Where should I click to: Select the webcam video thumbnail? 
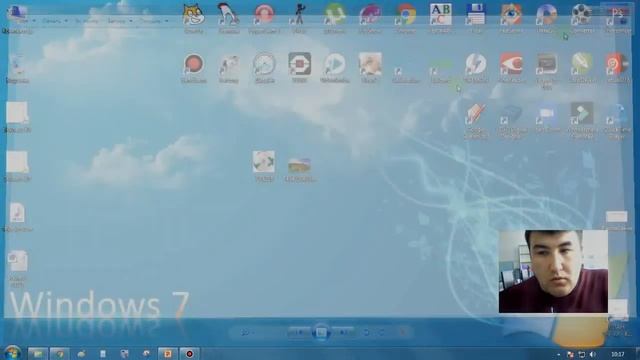pyautogui.click(x=553, y=271)
